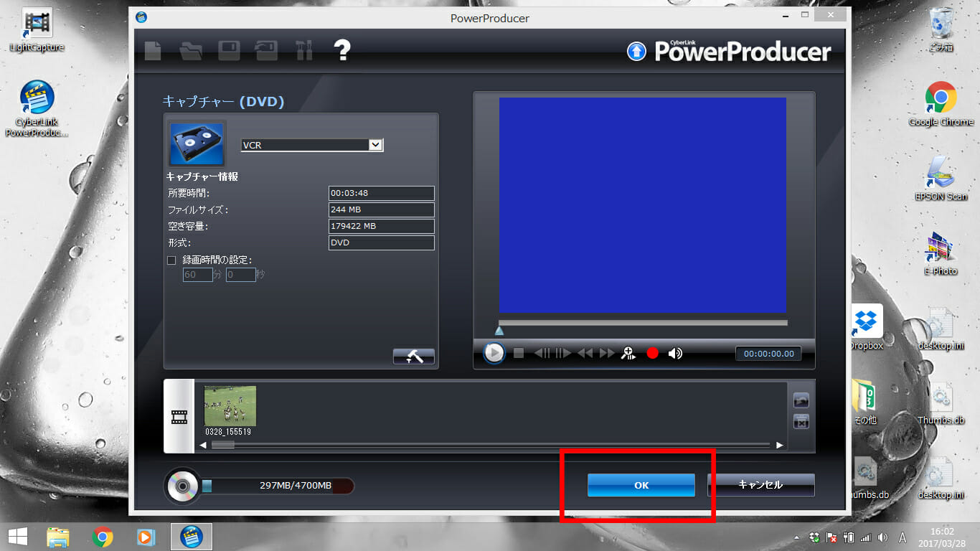Open the VCR source dropdown
The height and width of the screenshot is (551, 980).
376,145
